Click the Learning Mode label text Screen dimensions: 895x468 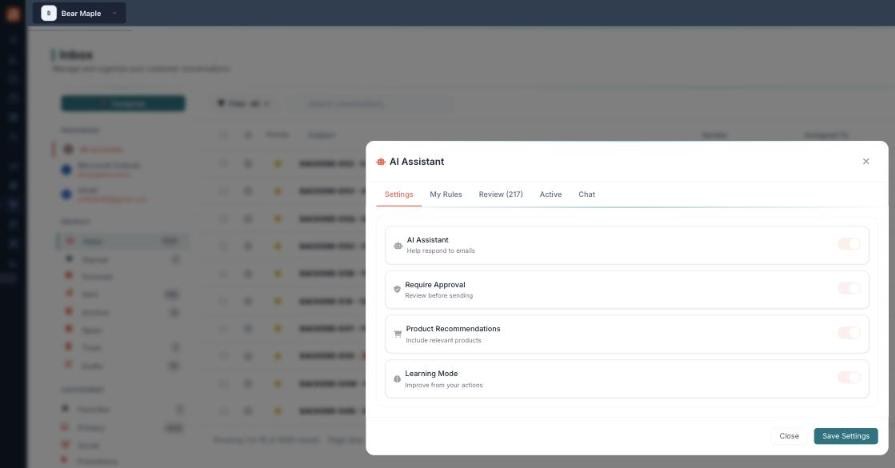tap(431, 373)
